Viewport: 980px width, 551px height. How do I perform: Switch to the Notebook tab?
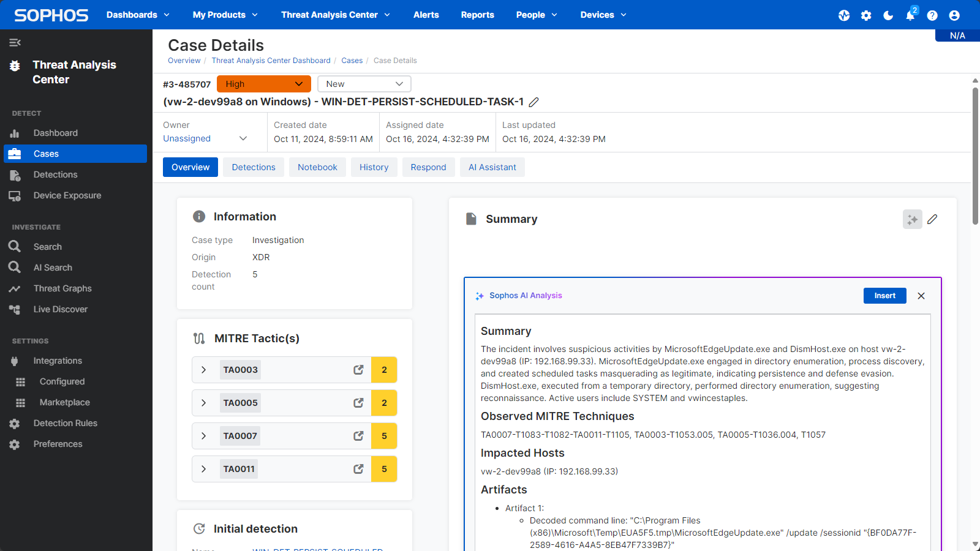tap(317, 167)
